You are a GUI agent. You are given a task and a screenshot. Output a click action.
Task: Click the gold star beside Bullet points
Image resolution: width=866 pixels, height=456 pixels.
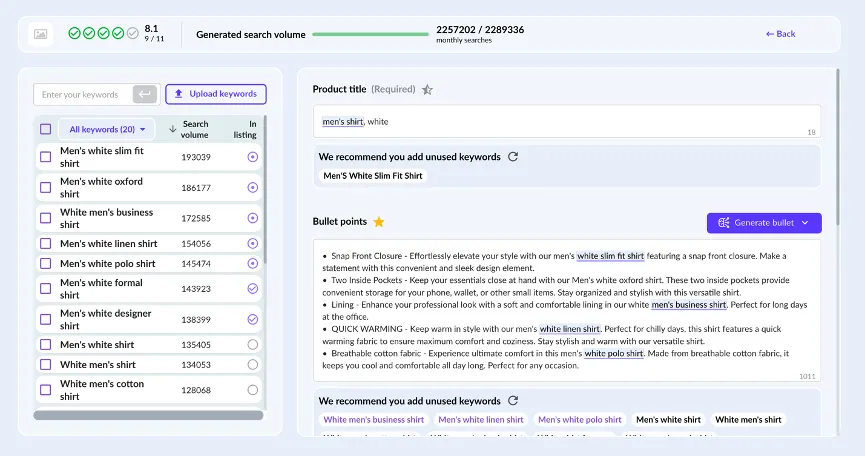pos(379,222)
